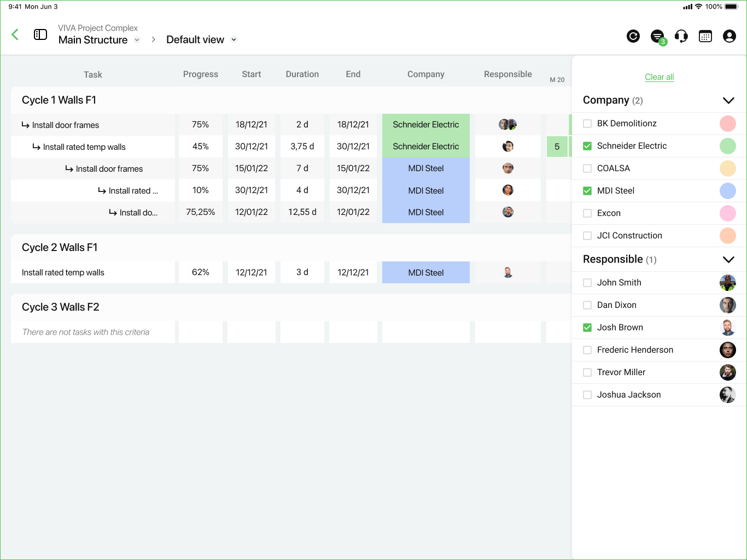747x560 pixels.
Task: Click Frederic Henderson avatar
Action: coord(728,350)
